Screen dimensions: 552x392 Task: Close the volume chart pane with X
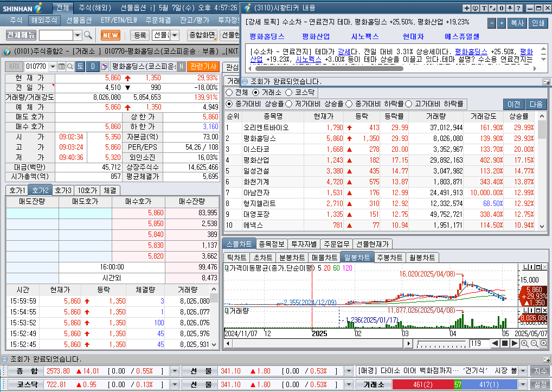(x=544, y=311)
